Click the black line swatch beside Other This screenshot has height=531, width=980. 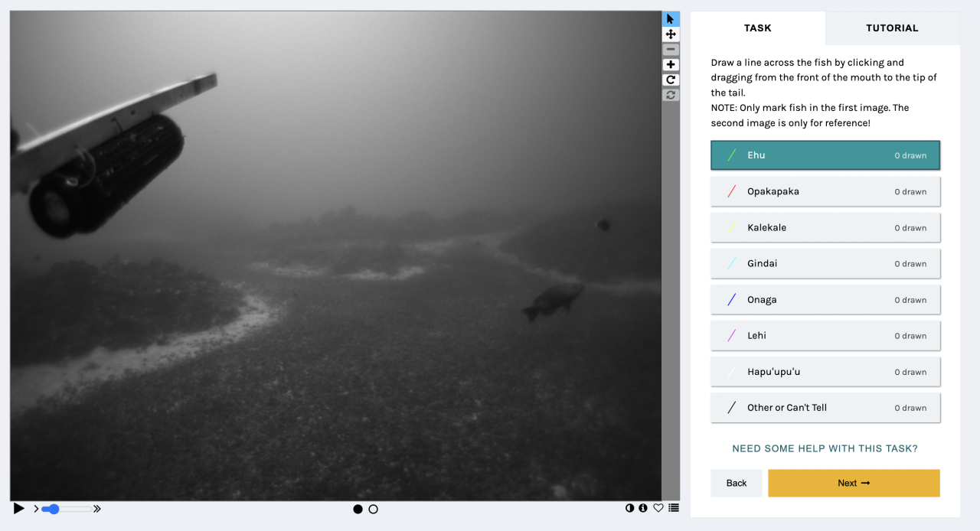732,407
